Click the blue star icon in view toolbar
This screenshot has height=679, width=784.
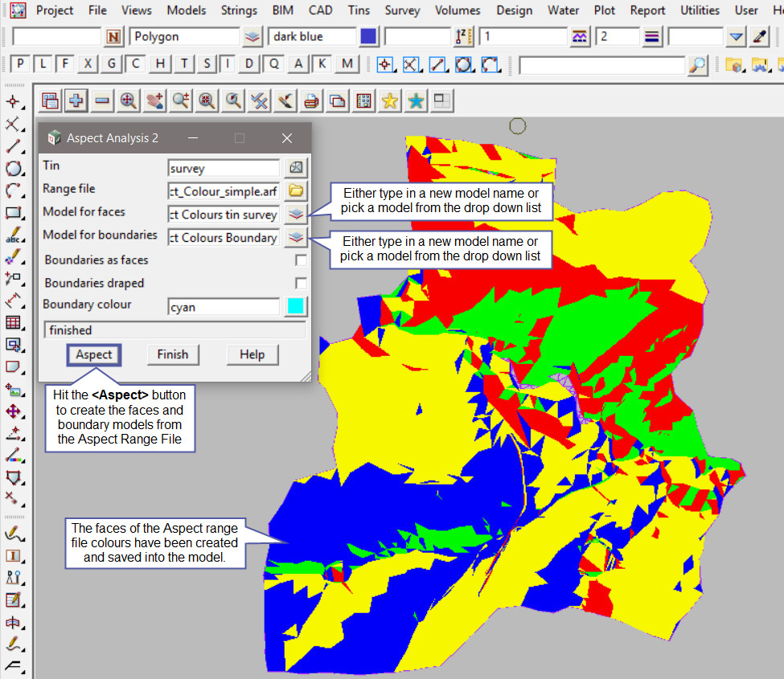click(x=416, y=100)
